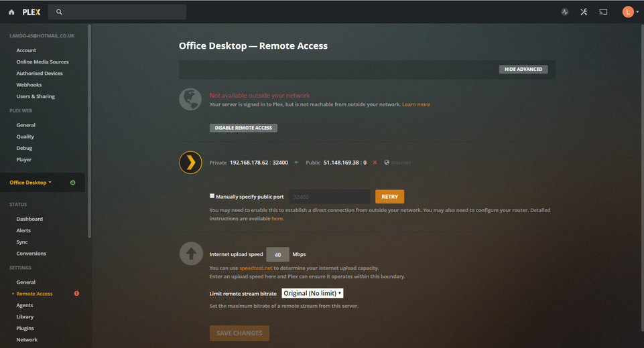This screenshot has height=348, width=644.
Task: Open the Dashboard status page
Action: [29, 219]
